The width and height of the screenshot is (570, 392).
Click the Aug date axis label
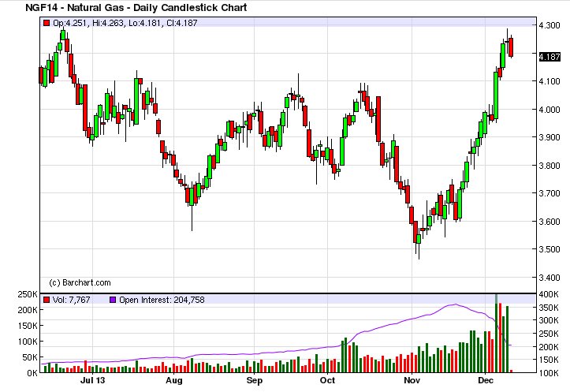click(x=173, y=380)
